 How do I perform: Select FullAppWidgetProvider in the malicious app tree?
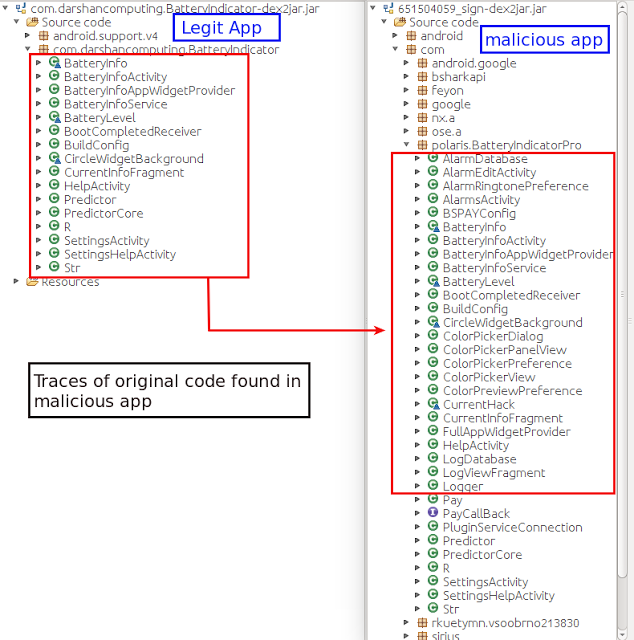pyautogui.click(x=506, y=432)
